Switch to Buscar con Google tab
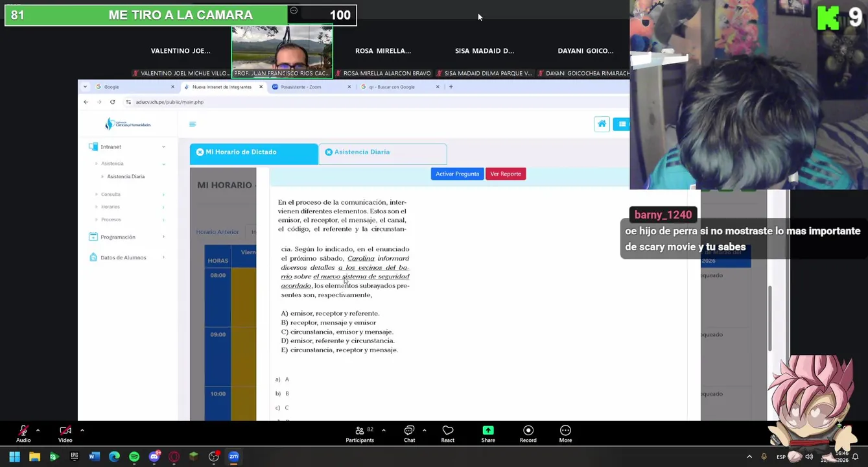 [400, 87]
